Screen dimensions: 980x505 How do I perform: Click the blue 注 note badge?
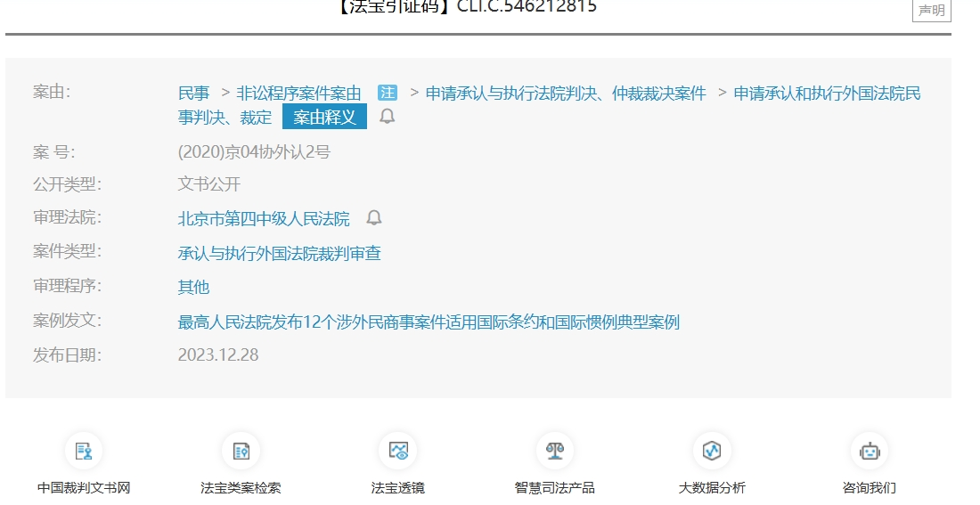click(387, 93)
